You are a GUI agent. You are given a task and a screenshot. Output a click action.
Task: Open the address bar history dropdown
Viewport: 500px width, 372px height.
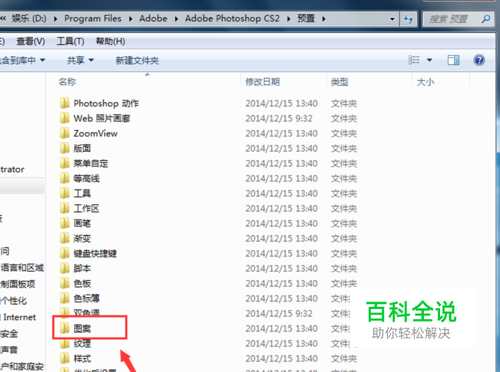(392, 19)
